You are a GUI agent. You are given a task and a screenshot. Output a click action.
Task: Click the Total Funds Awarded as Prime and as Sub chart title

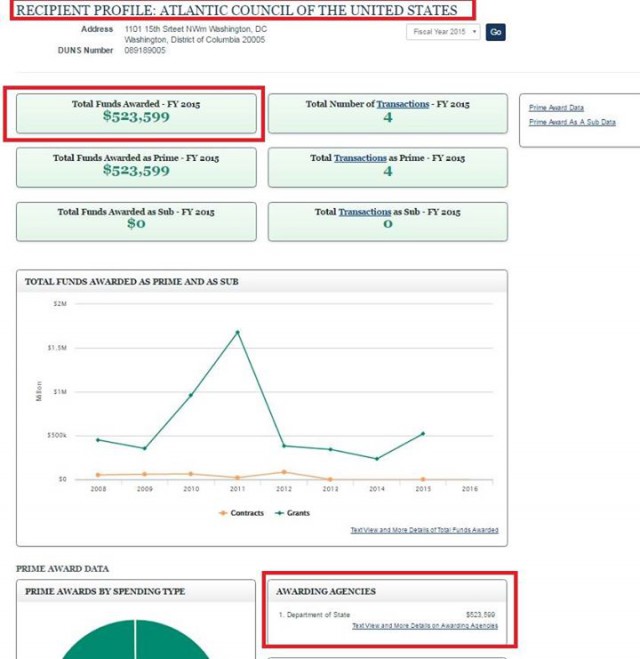pyautogui.click(x=132, y=282)
